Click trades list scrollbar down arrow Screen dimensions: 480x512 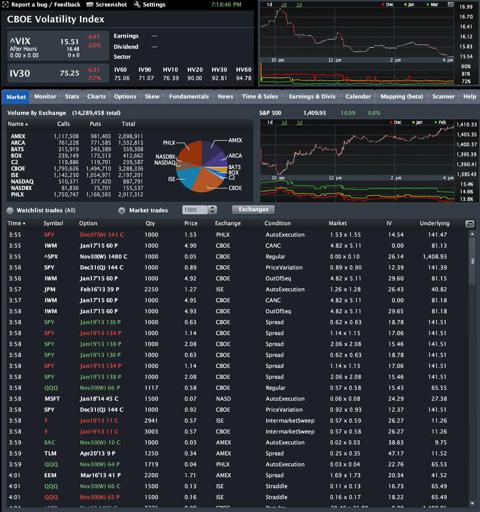pyautogui.click(x=472, y=503)
